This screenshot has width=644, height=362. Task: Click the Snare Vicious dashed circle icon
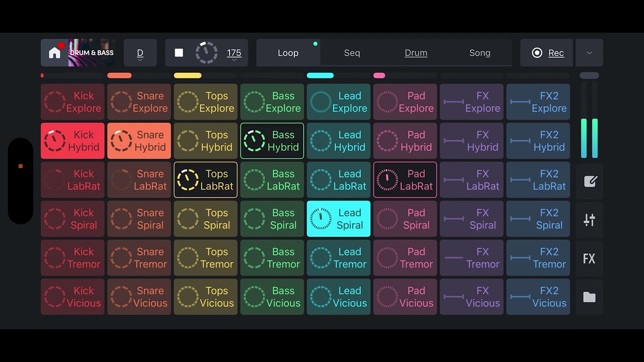(x=121, y=297)
